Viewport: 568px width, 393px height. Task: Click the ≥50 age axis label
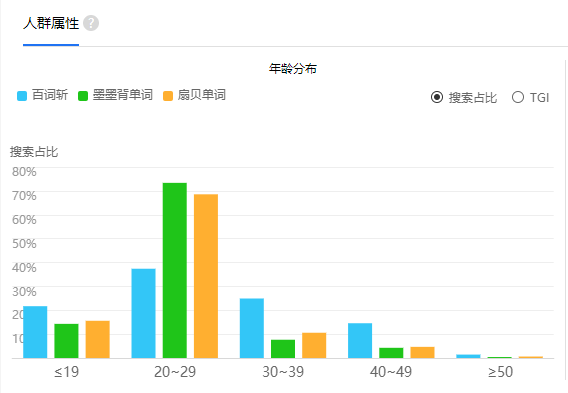pos(500,372)
